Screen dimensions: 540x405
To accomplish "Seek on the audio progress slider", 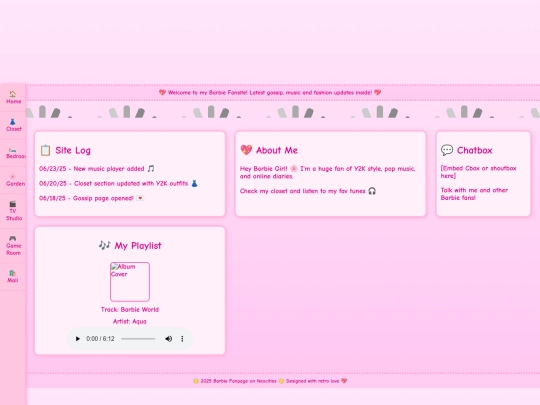I will pos(138,339).
